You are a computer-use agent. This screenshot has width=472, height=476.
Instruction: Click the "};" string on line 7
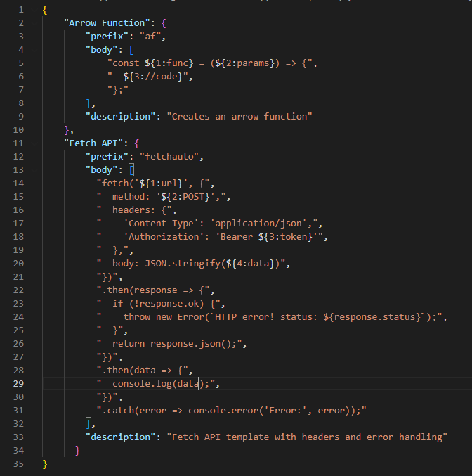(118, 90)
